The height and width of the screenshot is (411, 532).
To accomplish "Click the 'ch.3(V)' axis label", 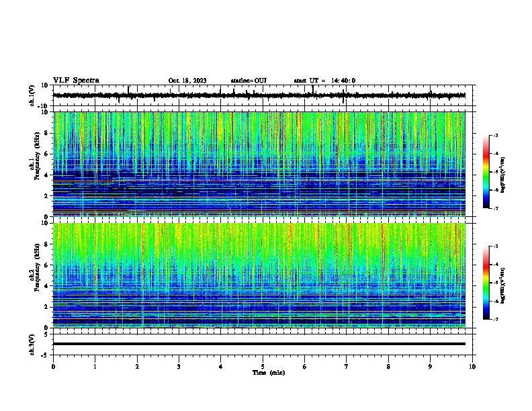I will (32, 345).
